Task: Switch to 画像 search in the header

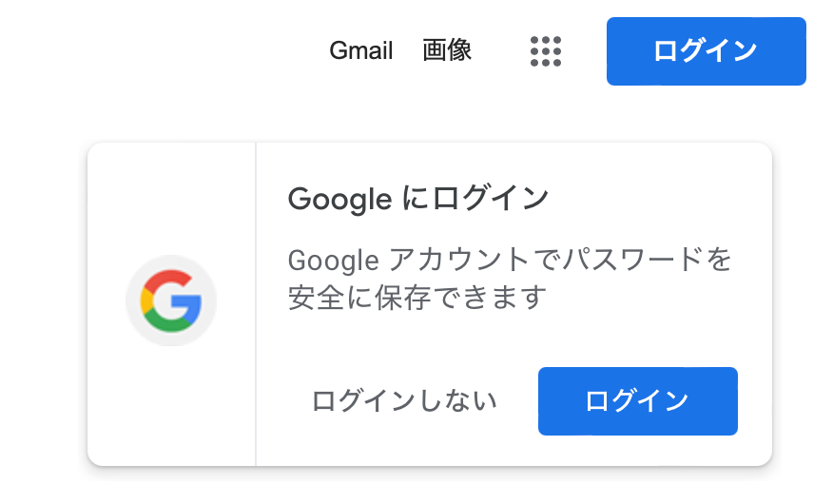Action: click(x=447, y=51)
